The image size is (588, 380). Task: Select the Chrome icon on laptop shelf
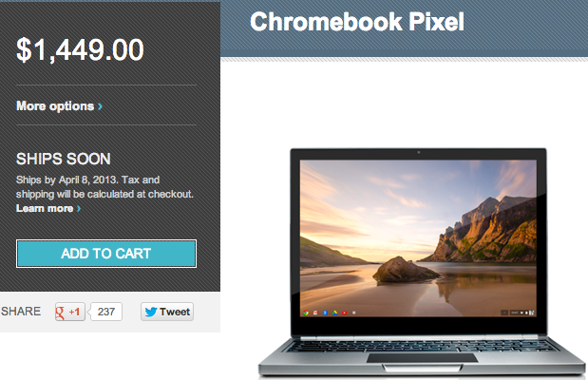[x=306, y=313]
